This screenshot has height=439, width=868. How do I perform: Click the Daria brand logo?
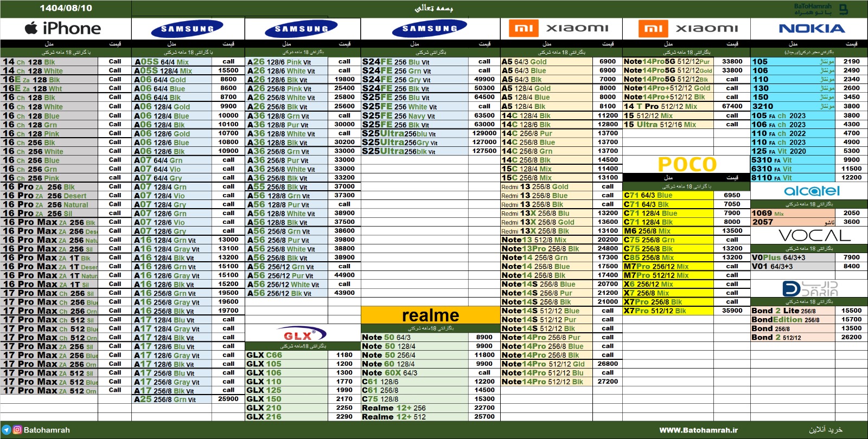click(x=810, y=289)
